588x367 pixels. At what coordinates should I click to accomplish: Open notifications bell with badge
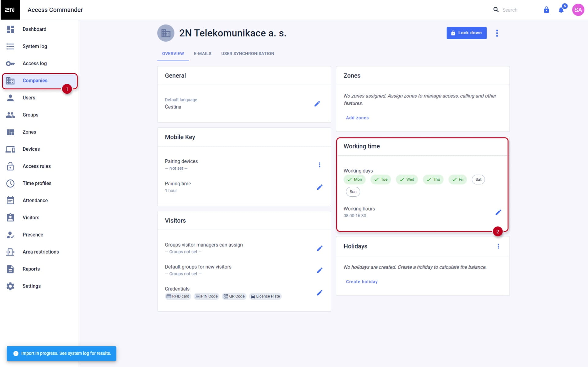click(562, 9)
